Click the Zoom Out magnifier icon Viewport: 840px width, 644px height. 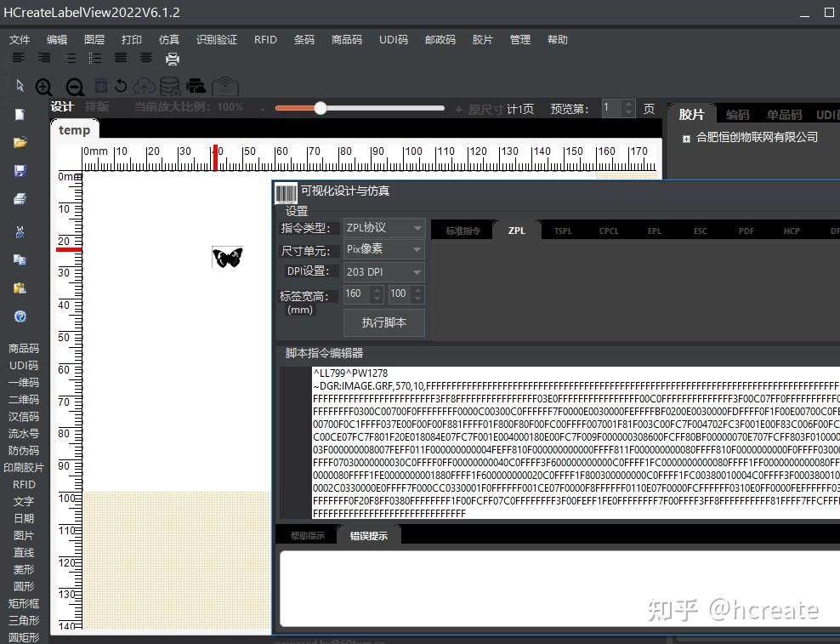pos(74,85)
